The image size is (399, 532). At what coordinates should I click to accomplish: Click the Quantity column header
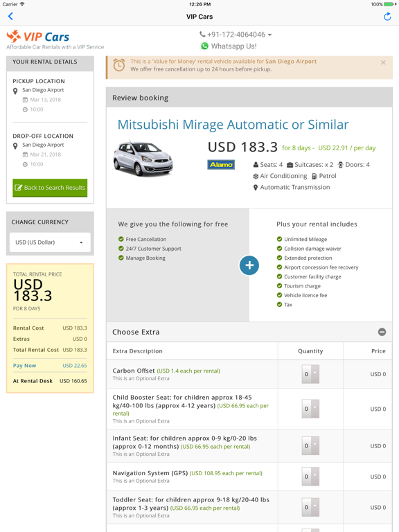(x=310, y=351)
